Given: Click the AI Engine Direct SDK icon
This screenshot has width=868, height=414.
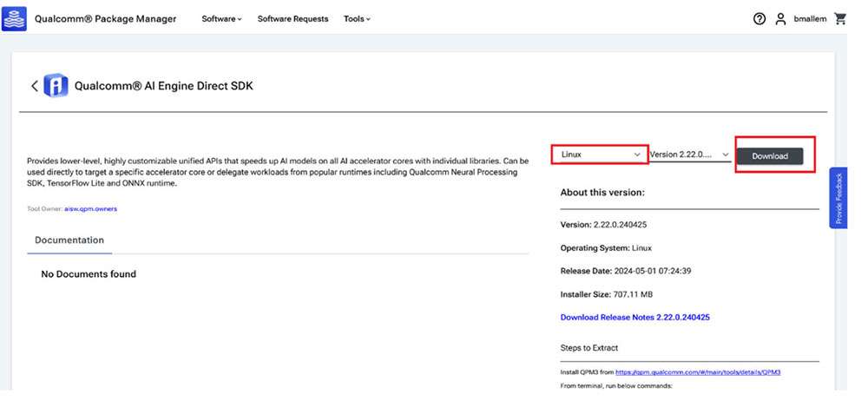Looking at the screenshot, I should coord(56,86).
